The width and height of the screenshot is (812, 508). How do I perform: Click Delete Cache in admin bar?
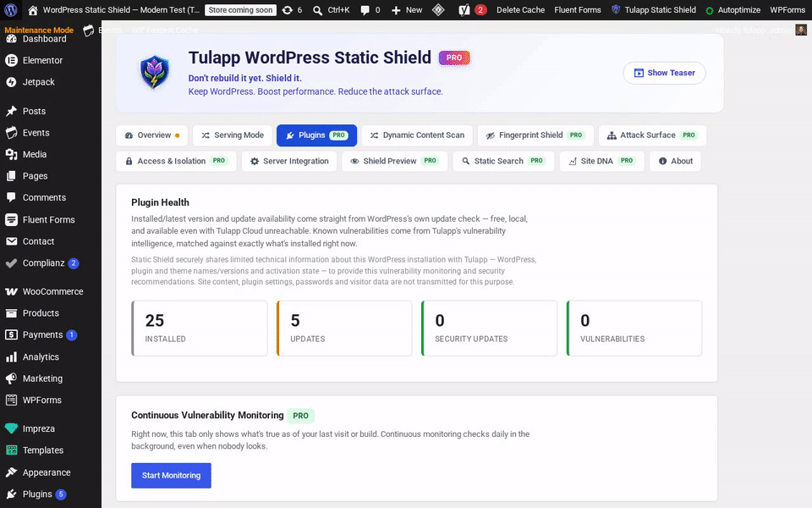pos(520,10)
